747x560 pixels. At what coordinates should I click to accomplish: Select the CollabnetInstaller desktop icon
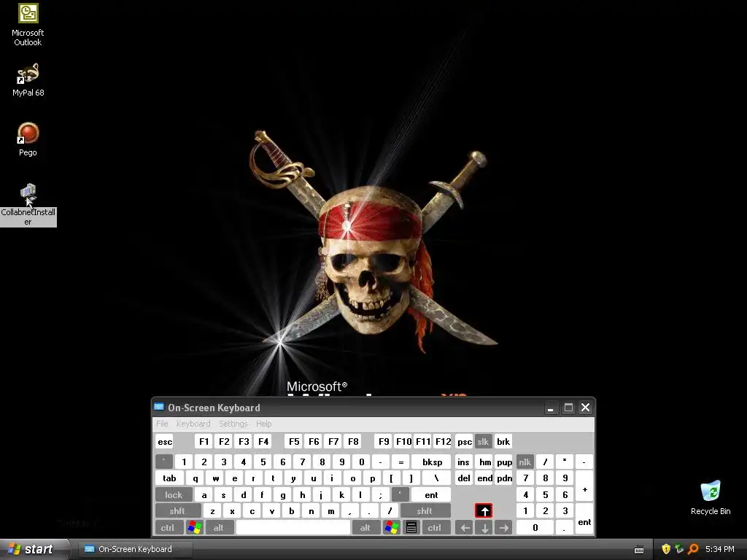[x=28, y=205]
